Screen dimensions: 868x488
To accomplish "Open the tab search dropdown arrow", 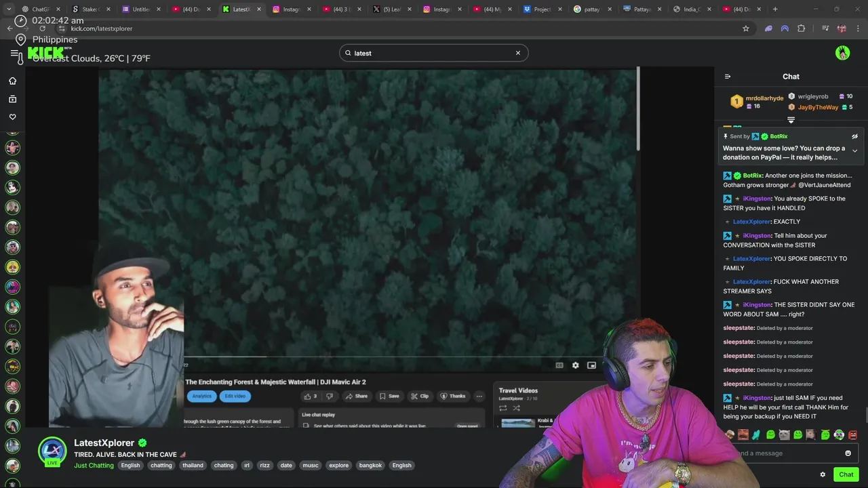I will [9, 9].
